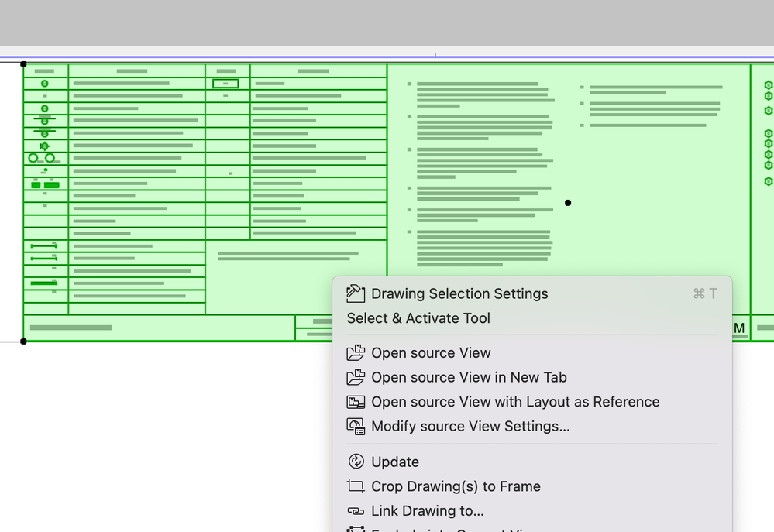Viewport: 774px width, 532px height.
Task: Select Open source View with Layout as Reference
Action: [515, 402]
